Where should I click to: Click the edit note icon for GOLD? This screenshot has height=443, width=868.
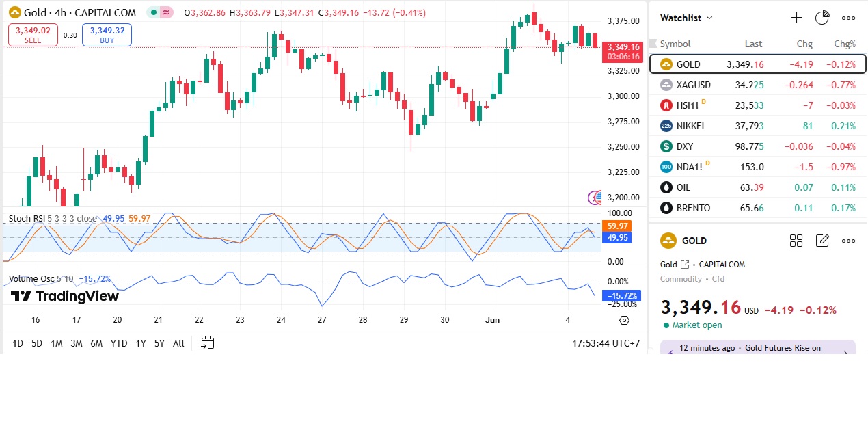tap(822, 241)
